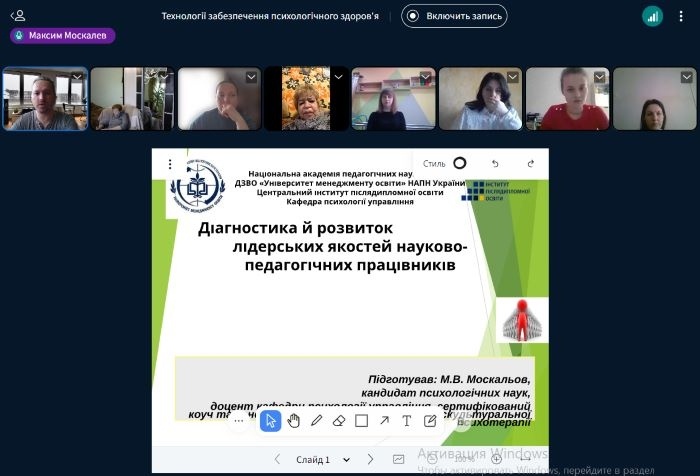Select the hand pan tool
This screenshot has height=476, width=700.
point(294,421)
